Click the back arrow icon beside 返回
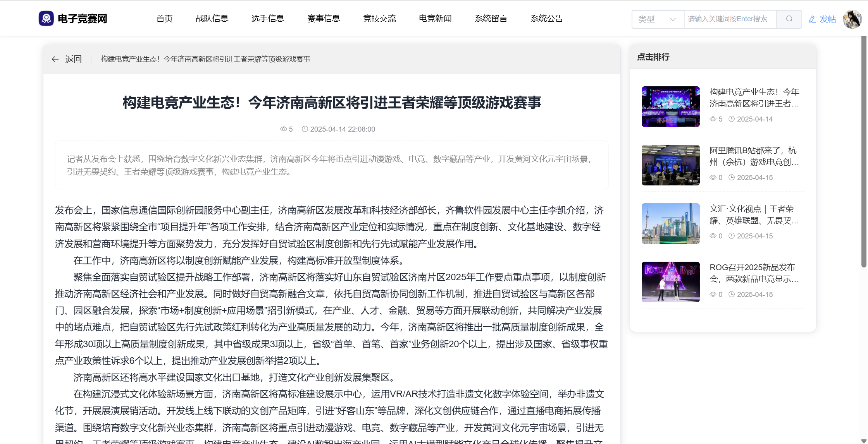This screenshot has height=444, width=868. point(55,59)
